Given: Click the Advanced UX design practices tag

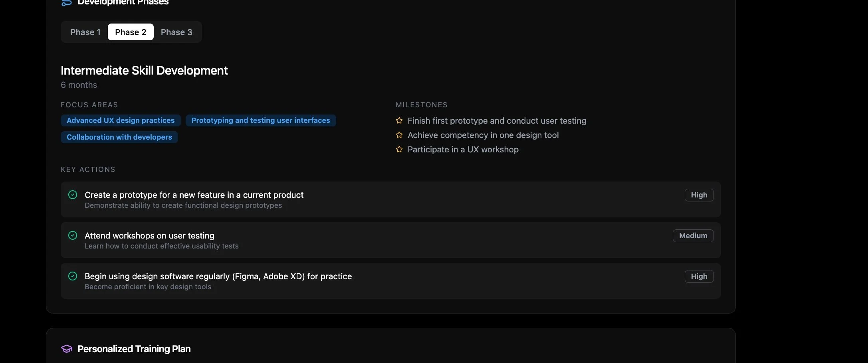Looking at the screenshot, I should tap(121, 120).
